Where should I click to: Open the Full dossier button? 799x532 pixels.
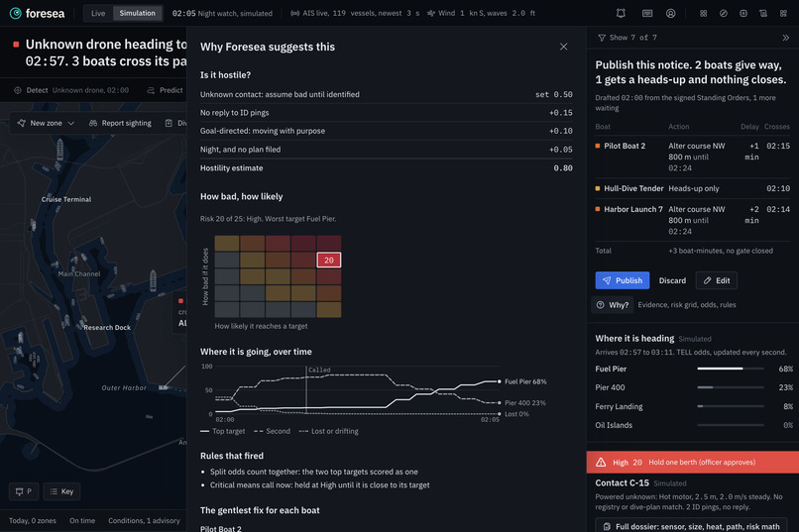pyautogui.click(x=691, y=525)
